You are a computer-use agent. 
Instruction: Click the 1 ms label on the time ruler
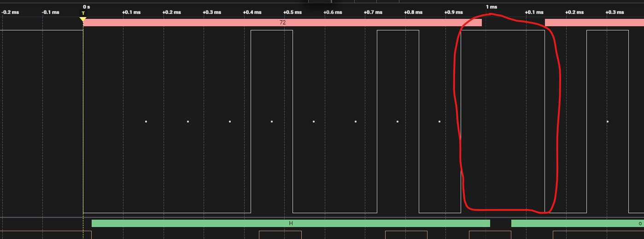492,7
